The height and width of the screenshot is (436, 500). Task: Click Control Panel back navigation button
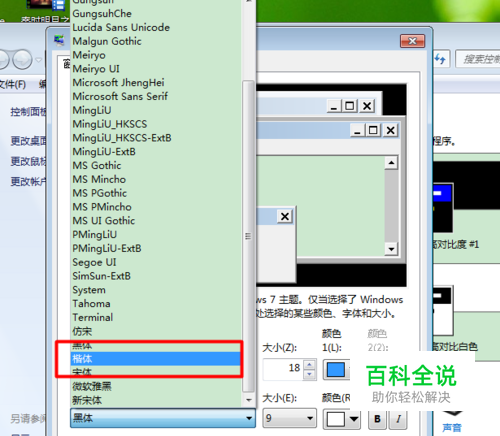click(3, 59)
